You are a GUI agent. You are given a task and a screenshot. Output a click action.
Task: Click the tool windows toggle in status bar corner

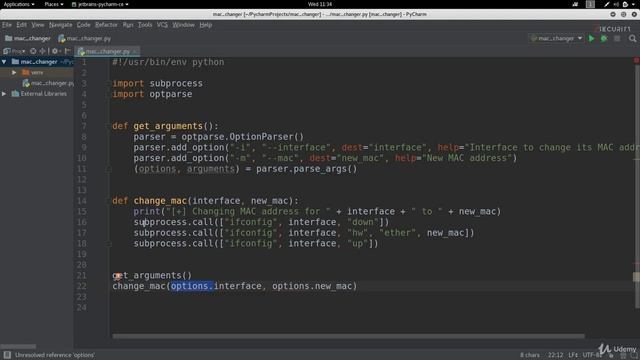(x=7, y=355)
